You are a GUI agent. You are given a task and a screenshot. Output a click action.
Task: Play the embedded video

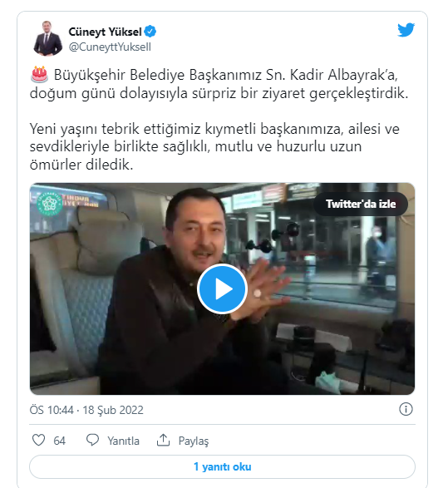tap(222, 288)
